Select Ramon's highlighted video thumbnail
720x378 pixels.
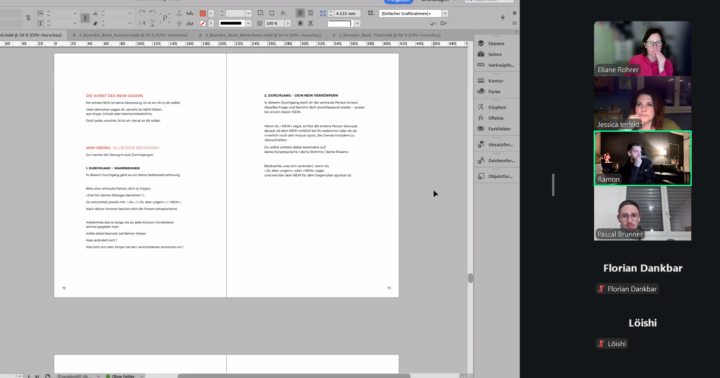[642, 158]
